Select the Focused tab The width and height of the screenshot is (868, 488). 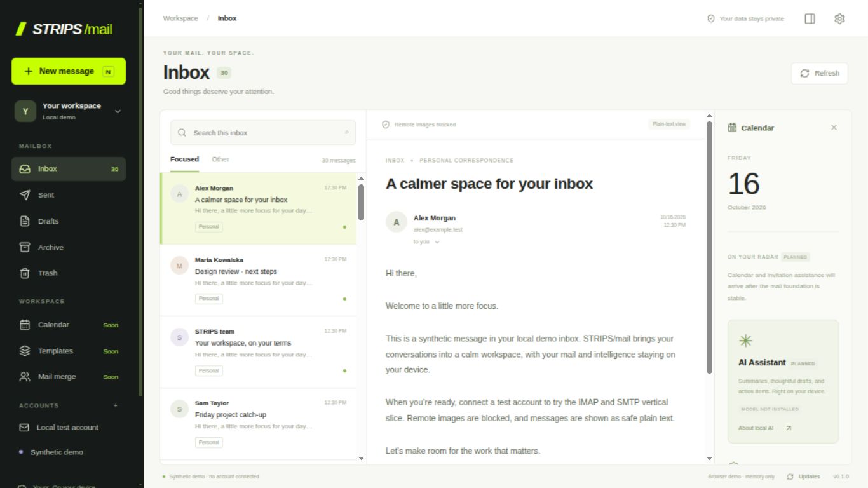click(x=184, y=159)
